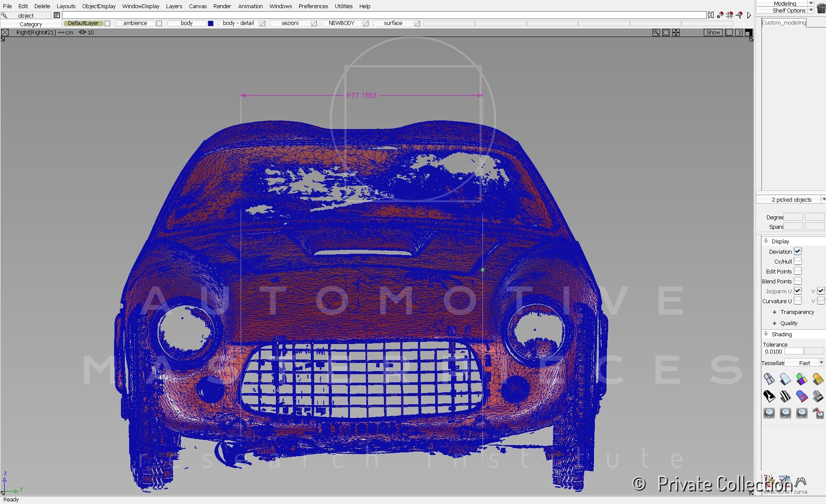The width and height of the screenshot is (826, 504).
Task: Toggle the Deviation checkbox
Action: tap(798, 252)
